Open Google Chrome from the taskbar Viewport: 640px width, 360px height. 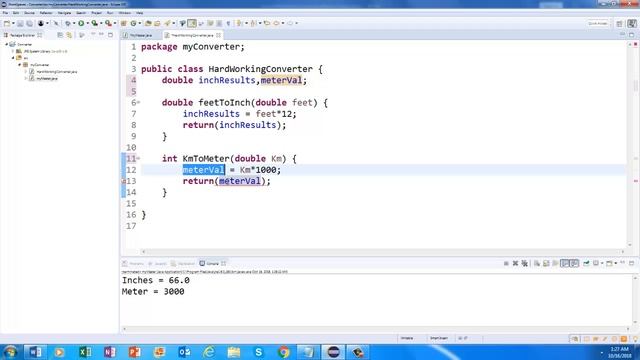pos(283,352)
